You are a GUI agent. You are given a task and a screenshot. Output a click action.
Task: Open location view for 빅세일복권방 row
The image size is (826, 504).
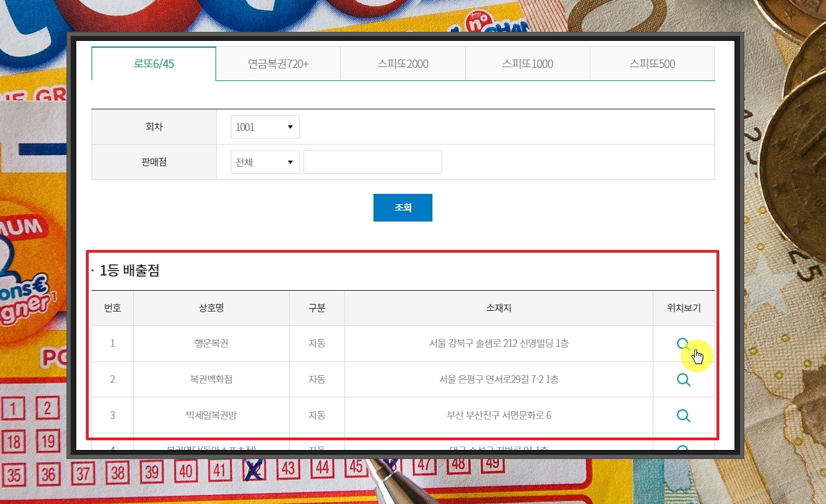pyautogui.click(x=683, y=415)
